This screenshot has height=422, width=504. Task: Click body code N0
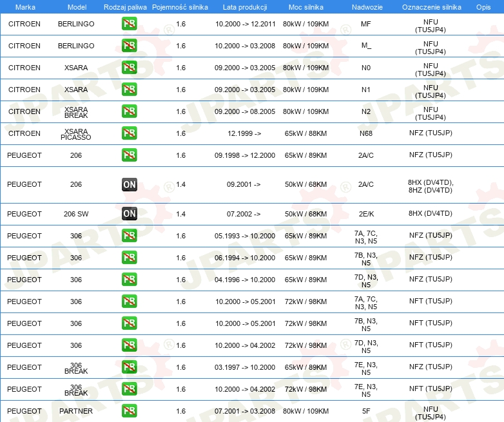(366, 68)
